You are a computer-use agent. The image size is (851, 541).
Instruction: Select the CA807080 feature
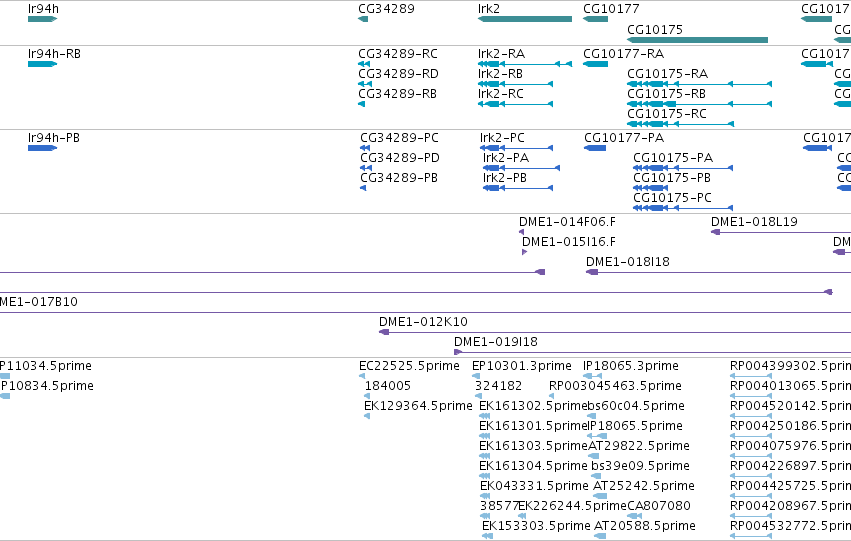point(634,517)
